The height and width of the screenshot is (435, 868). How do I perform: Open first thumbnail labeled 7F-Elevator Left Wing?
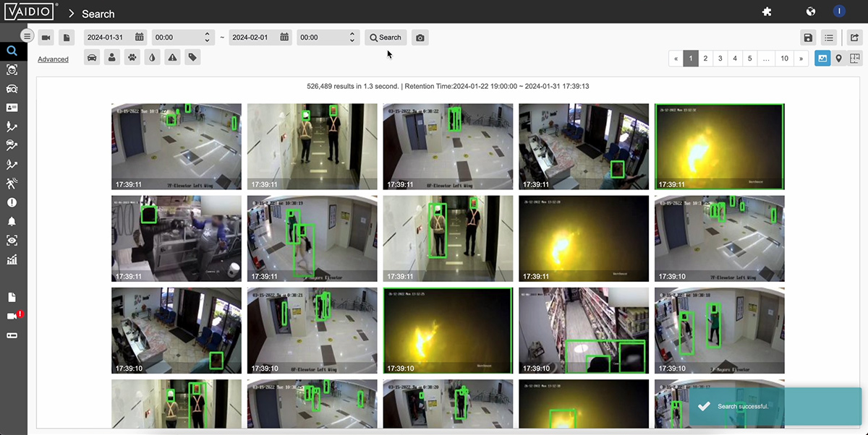pos(176,147)
